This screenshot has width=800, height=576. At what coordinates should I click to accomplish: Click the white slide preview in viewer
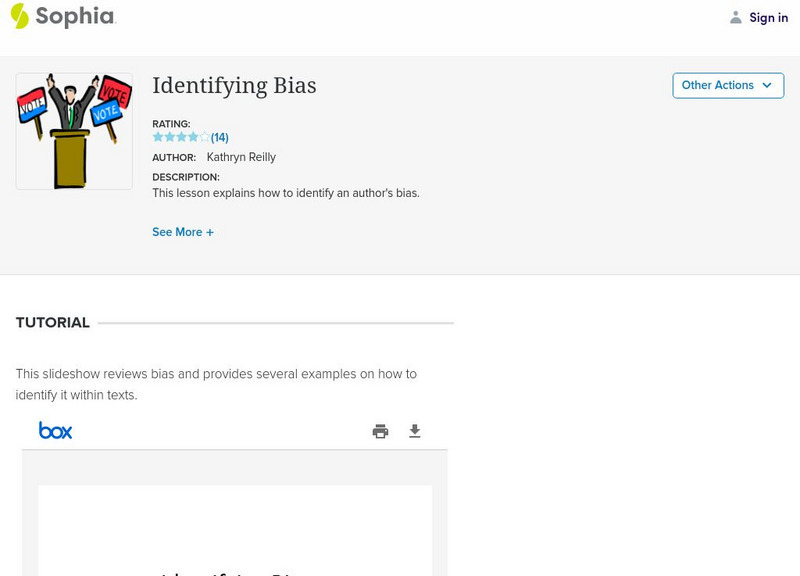pyautogui.click(x=235, y=530)
